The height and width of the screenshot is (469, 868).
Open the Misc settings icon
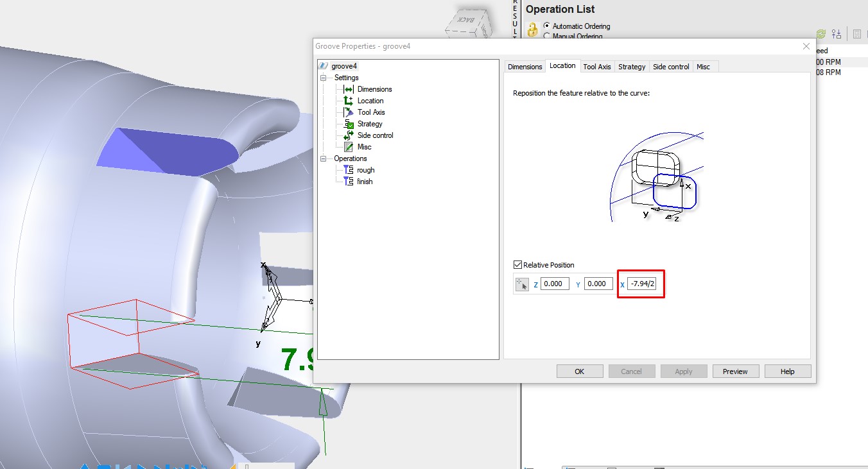(347, 146)
